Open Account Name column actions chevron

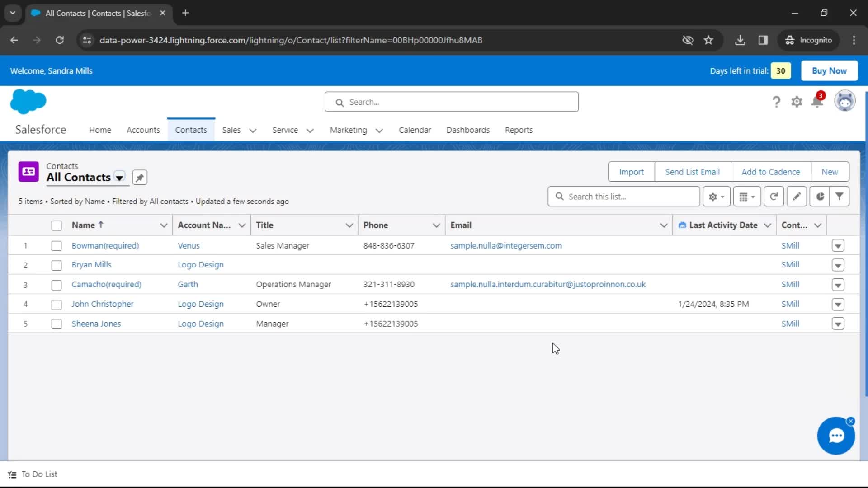242,225
